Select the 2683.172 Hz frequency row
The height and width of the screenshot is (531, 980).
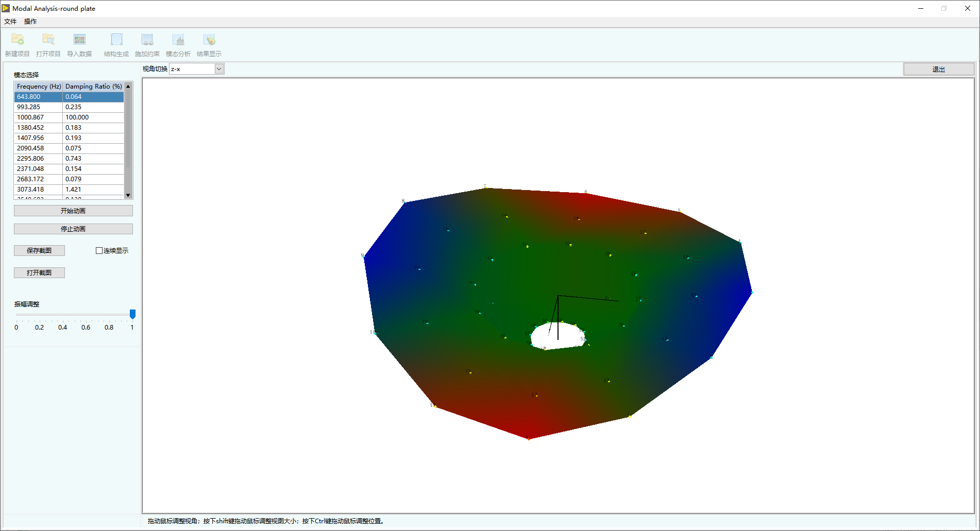coord(69,179)
